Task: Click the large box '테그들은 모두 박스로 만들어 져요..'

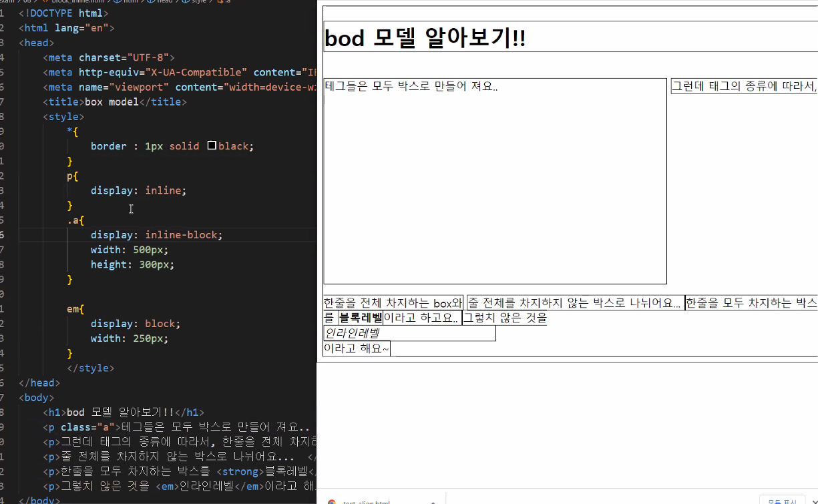Action: coord(495,181)
